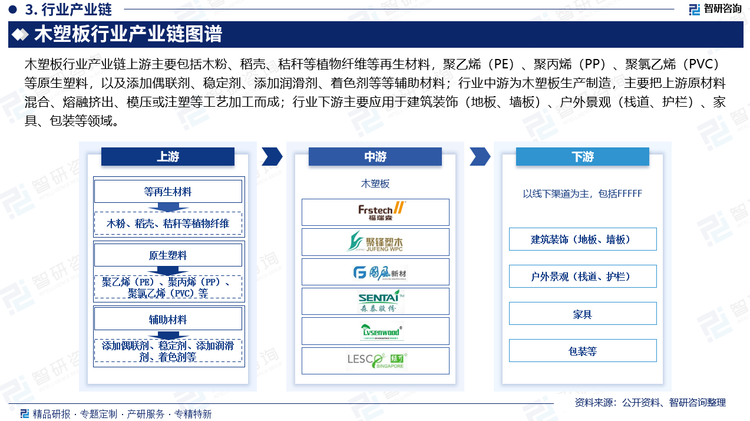Click the 木塑板 label under 中游
Image resolution: width=750 pixels, height=421 pixels.
coord(375,184)
